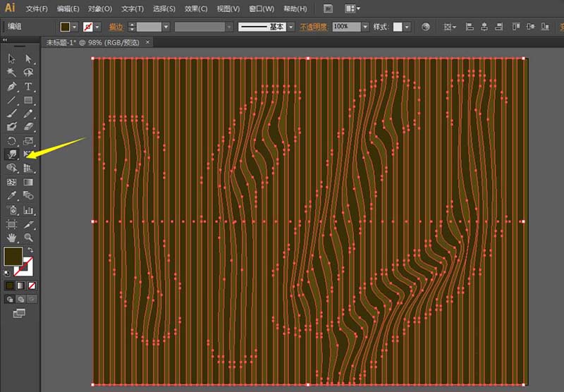Screen dimensions: 564x392
Task: Open the Align To options dropdown
Action: tap(449, 27)
